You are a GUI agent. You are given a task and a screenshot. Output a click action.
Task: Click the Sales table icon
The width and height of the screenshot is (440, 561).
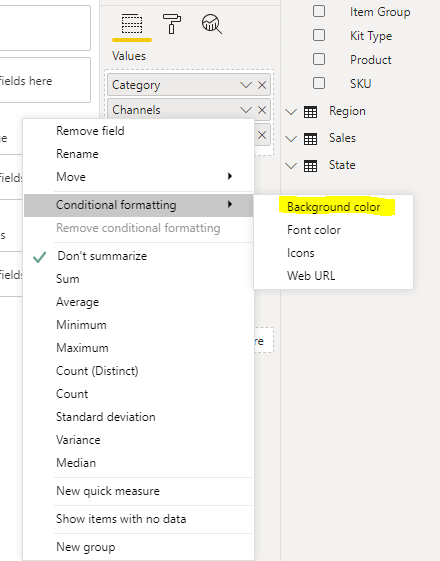click(310, 138)
